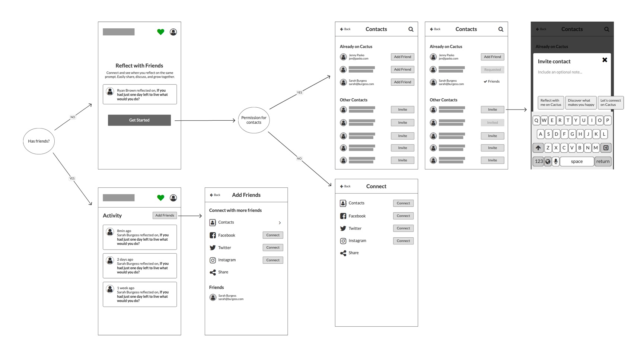The height and width of the screenshot is (361, 644).
Task: Invite first Other Contact on second Contacts screen
Action: coord(492,110)
